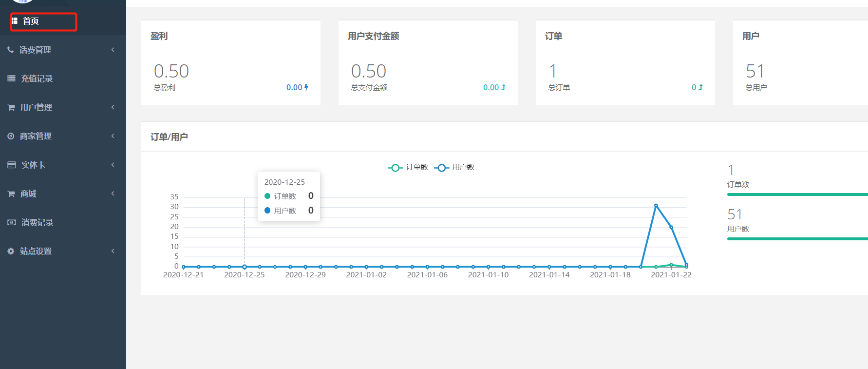Go to 充值记录 page
Image resolution: width=868 pixels, height=369 pixels.
tap(63, 78)
